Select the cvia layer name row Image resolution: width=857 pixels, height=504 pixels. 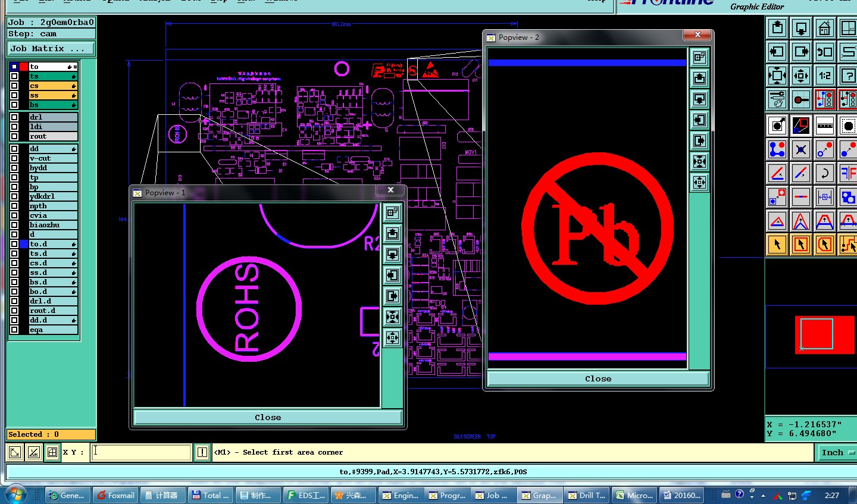click(53, 215)
